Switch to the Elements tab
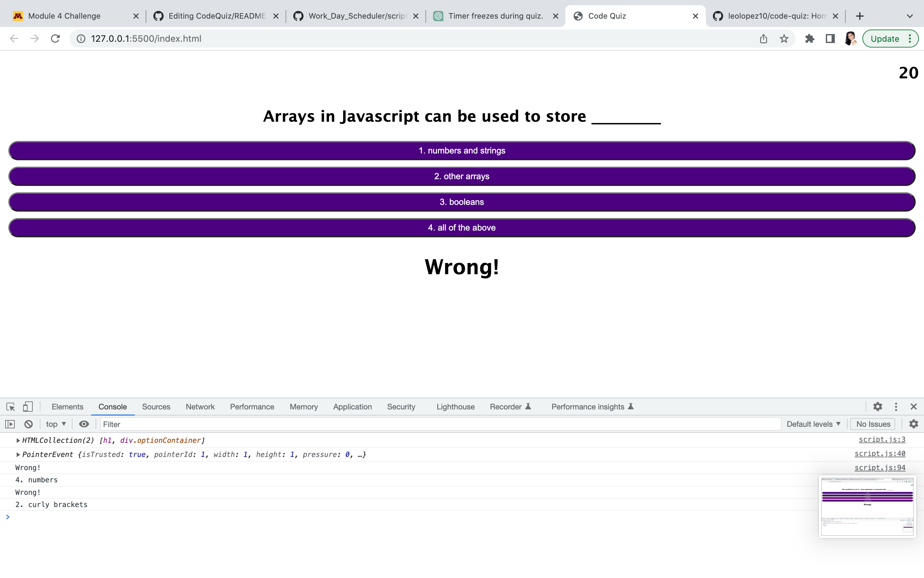Screen dimensions: 924x578 [x=68, y=407]
